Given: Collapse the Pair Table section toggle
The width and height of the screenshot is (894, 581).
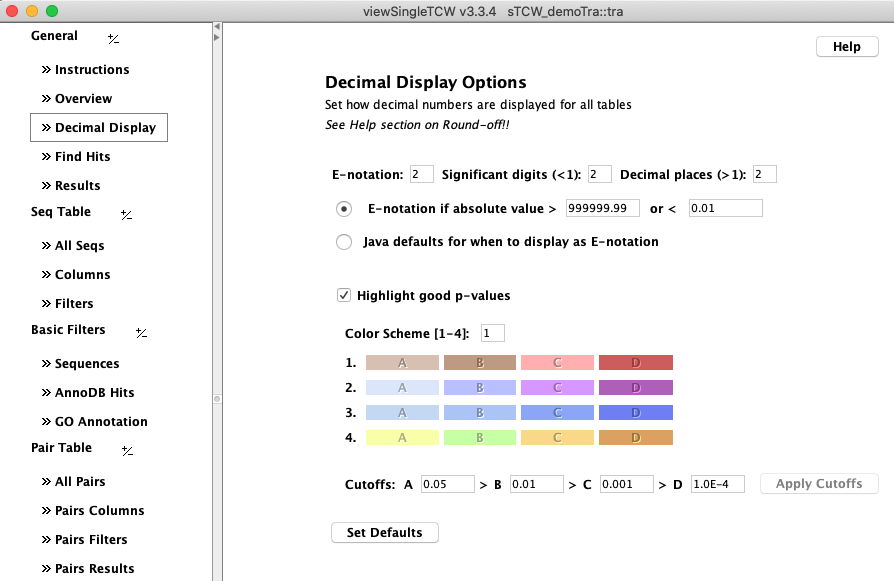Looking at the screenshot, I should 127,450.
